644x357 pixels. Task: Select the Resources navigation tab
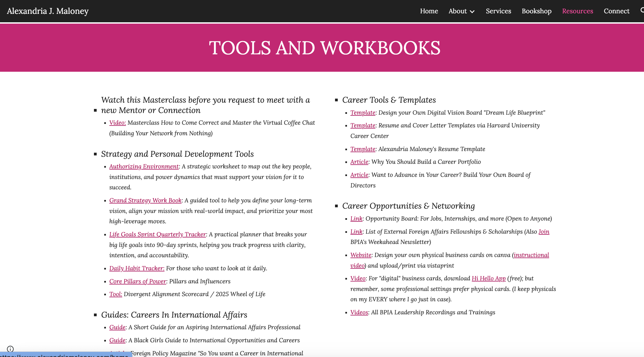point(577,11)
